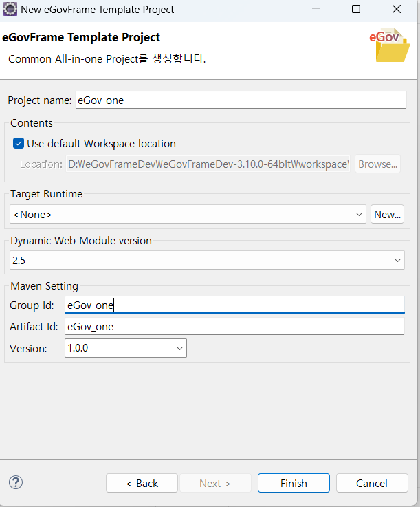The height and width of the screenshot is (507, 420).
Task: Close the wizard window
Action: 397,9
